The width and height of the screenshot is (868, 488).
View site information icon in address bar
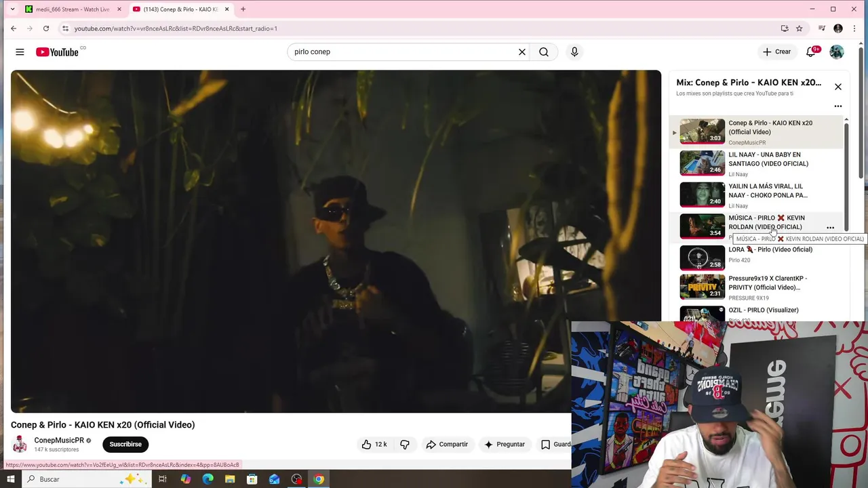click(65, 28)
